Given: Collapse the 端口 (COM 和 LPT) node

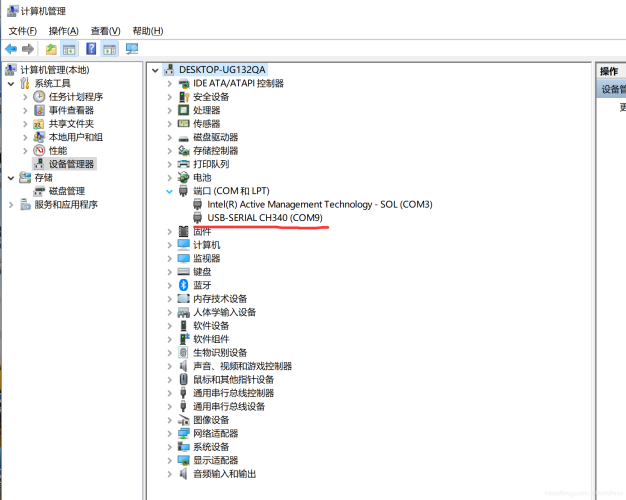Looking at the screenshot, I should [169, 191].
